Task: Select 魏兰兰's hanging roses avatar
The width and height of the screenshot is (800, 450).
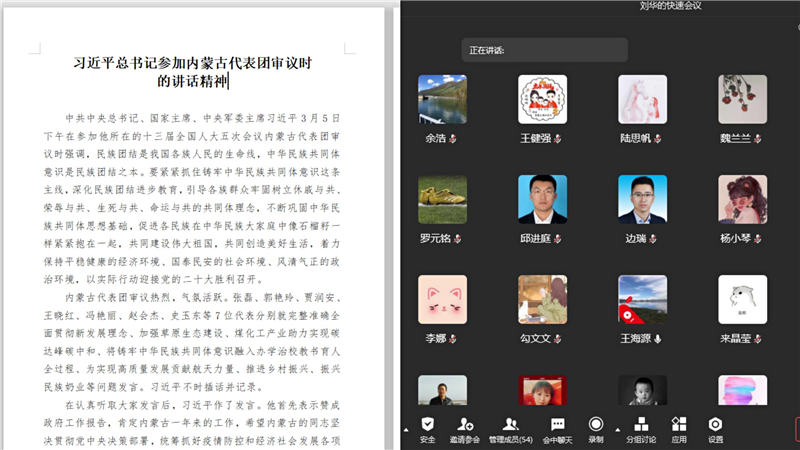Action: pyautogui.click(x=742, y=99)
